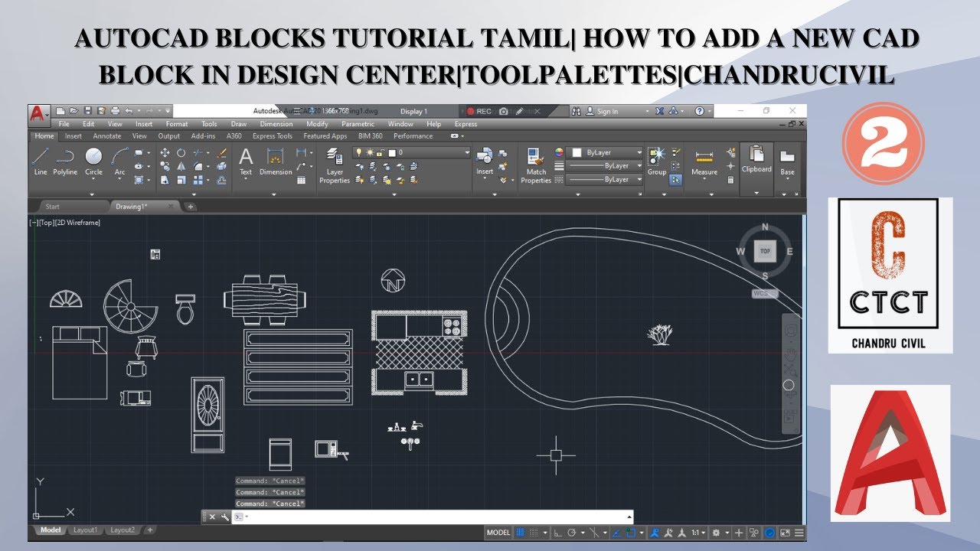This screenshot has width=980, height=551.
Task: Open the Format menu
Action: [177, 124]
